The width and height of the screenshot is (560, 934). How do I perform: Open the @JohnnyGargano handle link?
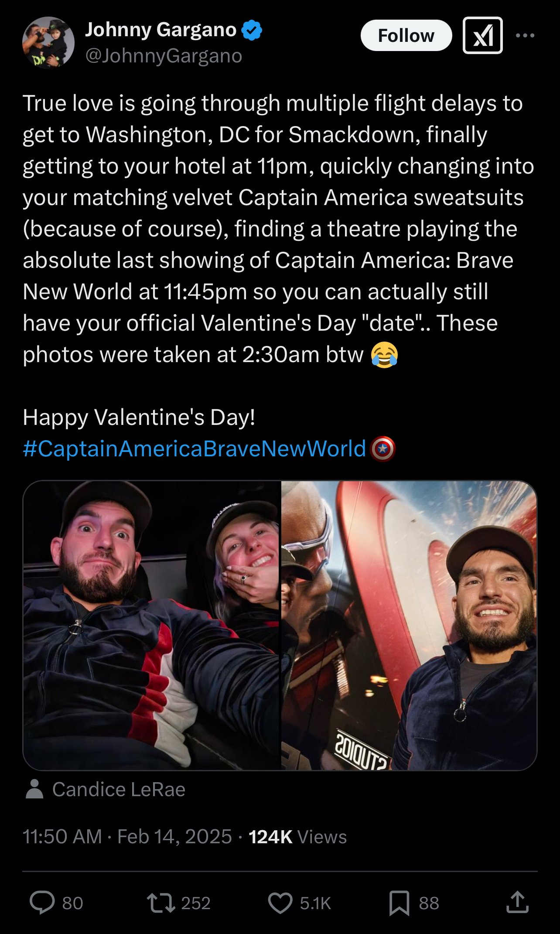(x=164, y=56)
